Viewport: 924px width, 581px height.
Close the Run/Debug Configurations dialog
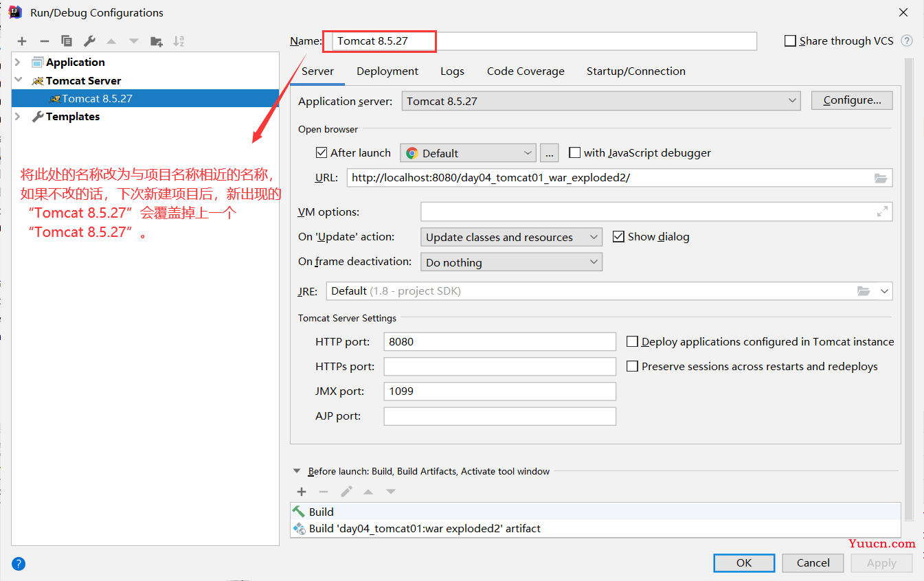(x=903, y=12)
